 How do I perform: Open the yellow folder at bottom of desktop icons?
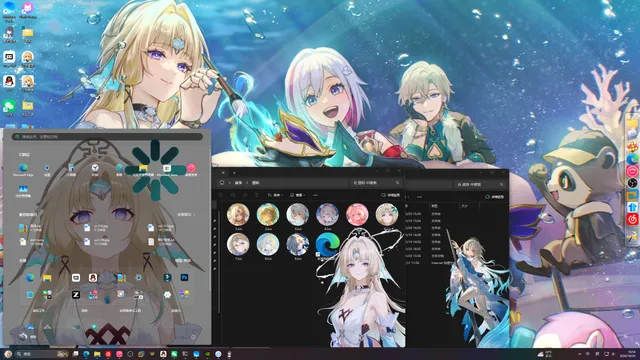27,107
